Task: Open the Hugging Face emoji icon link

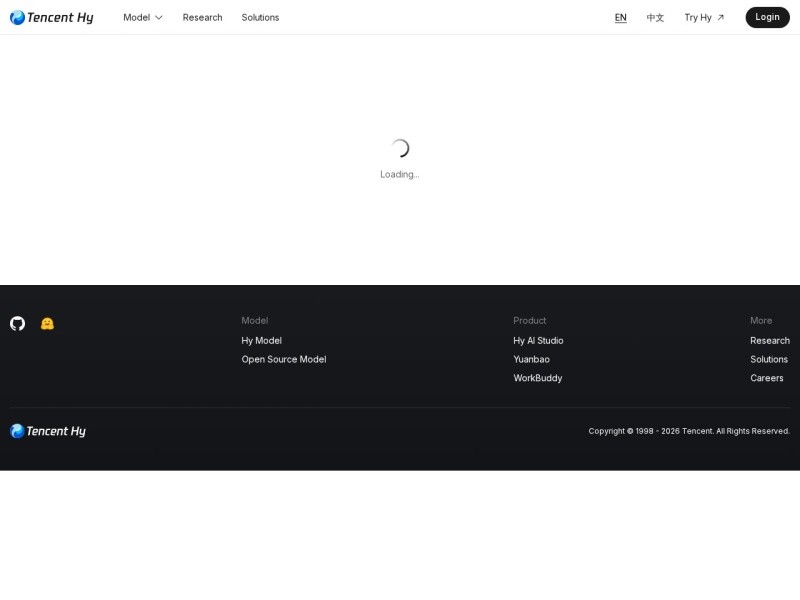Action: coord(47,323)
